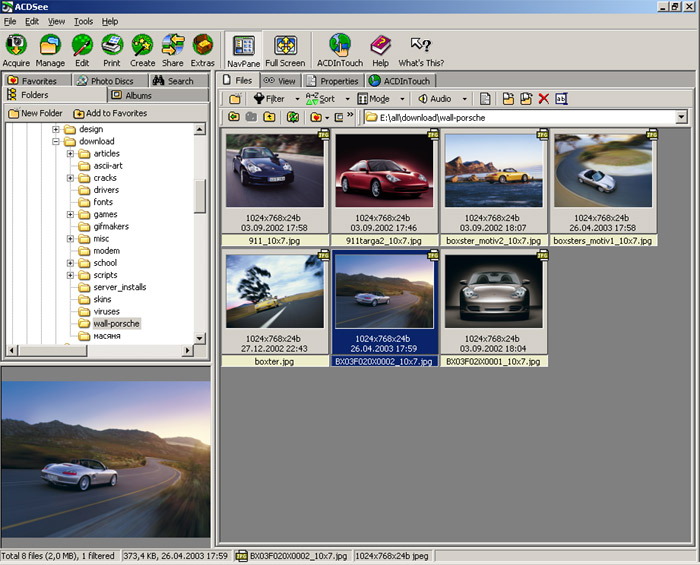Open the Extras icon
The height and width of the screenshot is (565, 700).
pyautogui.click(x=203, y=50)
